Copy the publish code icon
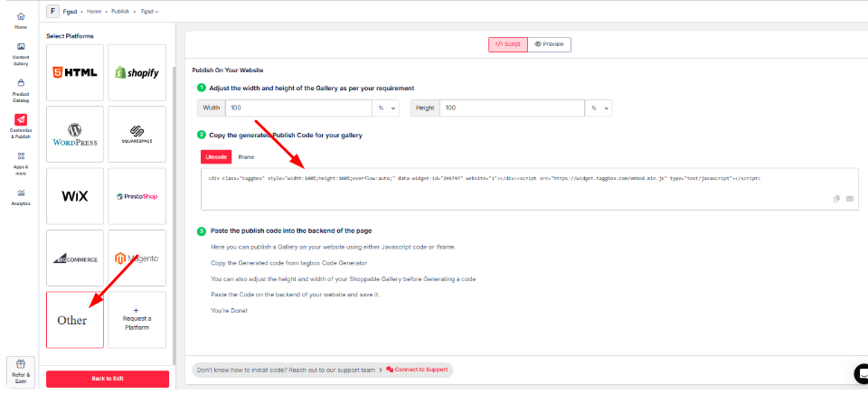Viewport: 868px width, 394px height. tap(836, 199)
